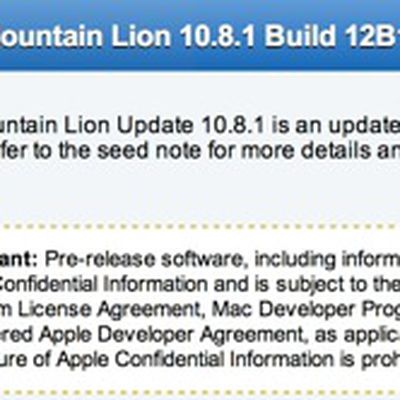Click the empty area below the description
400x400 pixels.
(x=200, y=193)
